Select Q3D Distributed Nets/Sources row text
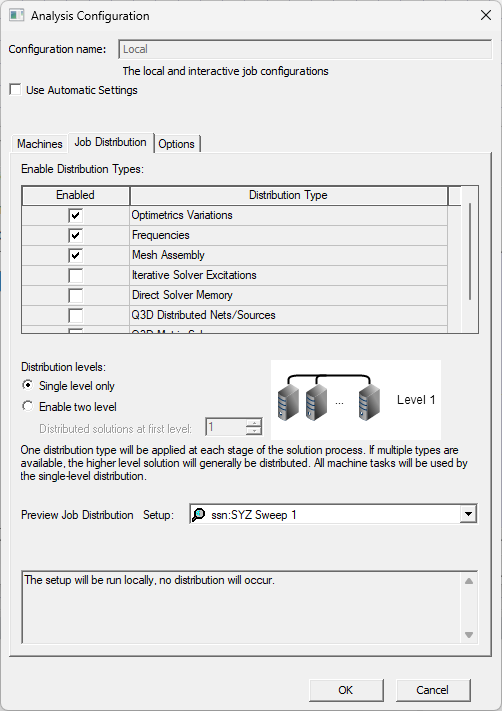The width and height of the screenshot is (502, 711). (204, 315)
